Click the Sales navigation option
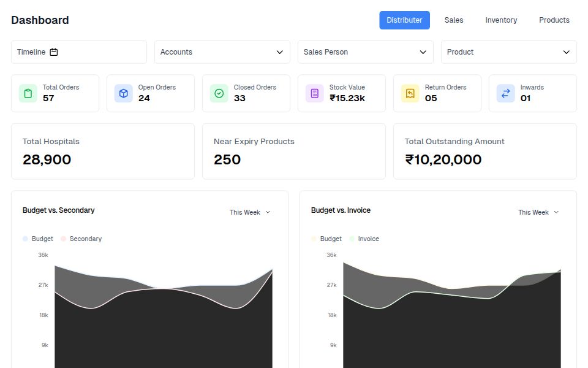The image size is (588, 368). (454, 20)
